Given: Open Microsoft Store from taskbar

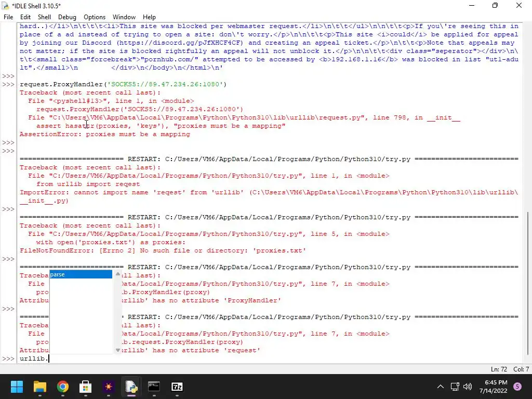Looking at the screenshot, I should tap(86, 387).
